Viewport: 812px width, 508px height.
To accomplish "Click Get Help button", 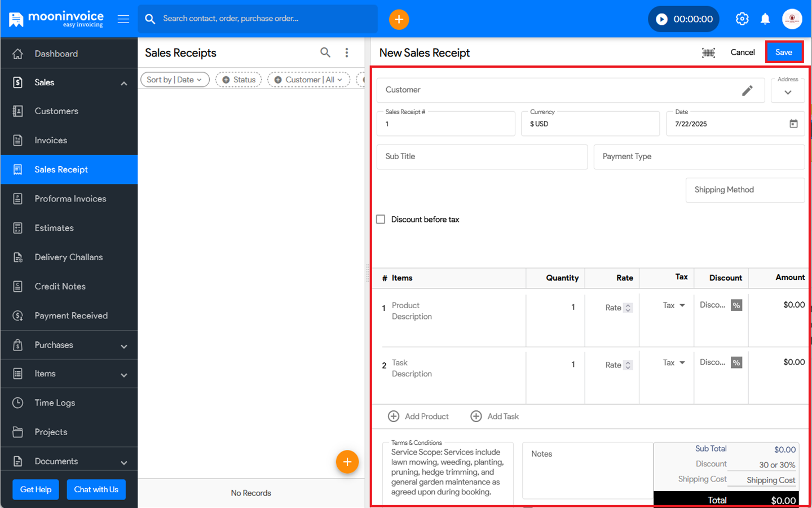I will [36, 489].
